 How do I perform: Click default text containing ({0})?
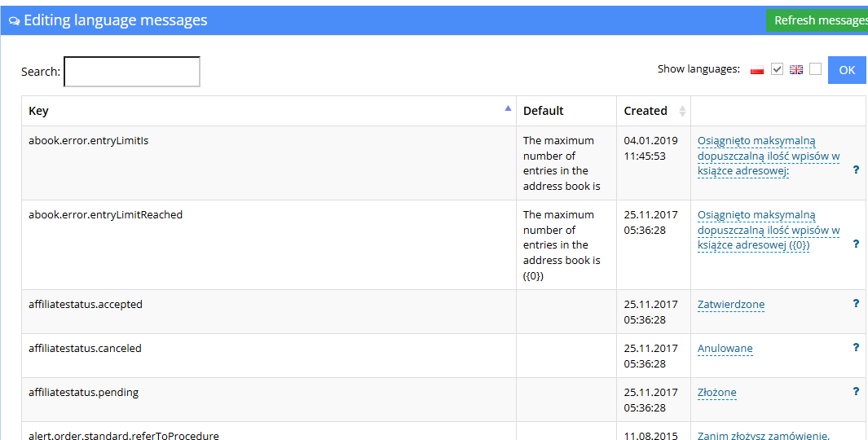pyautogui.click(x=562, y=245)
